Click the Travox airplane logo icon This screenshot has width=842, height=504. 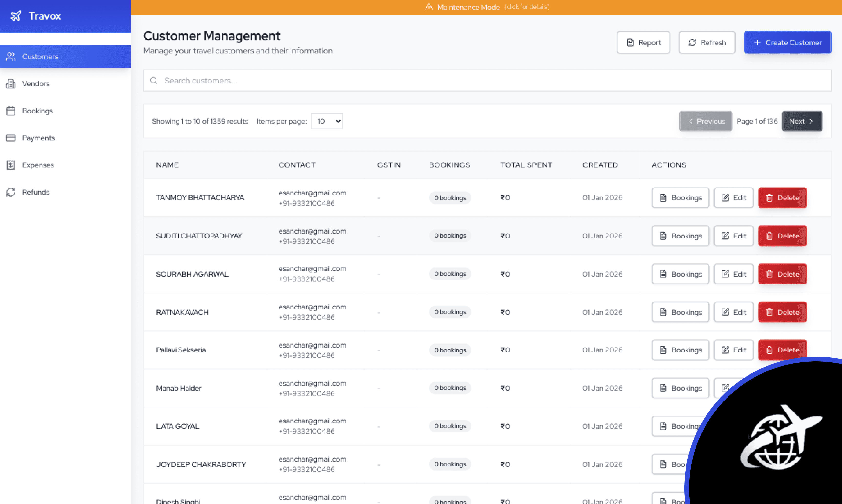(x=16, y=16)
